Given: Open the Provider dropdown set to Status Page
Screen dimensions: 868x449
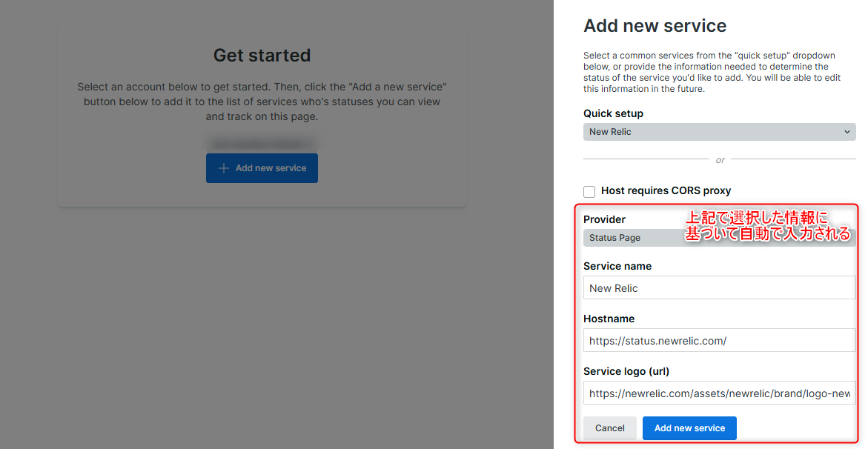Looking at the screenshot, I should (x=719, y=238).
